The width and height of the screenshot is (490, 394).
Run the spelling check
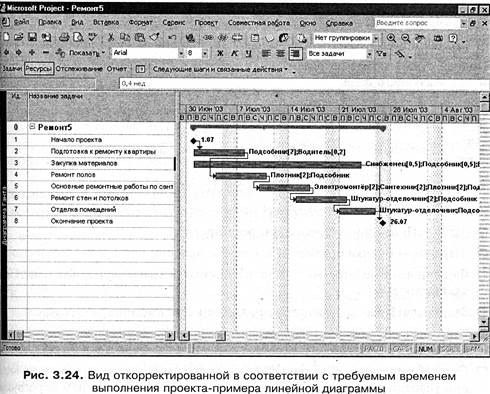pyautogui.click(x=92, y=37)
